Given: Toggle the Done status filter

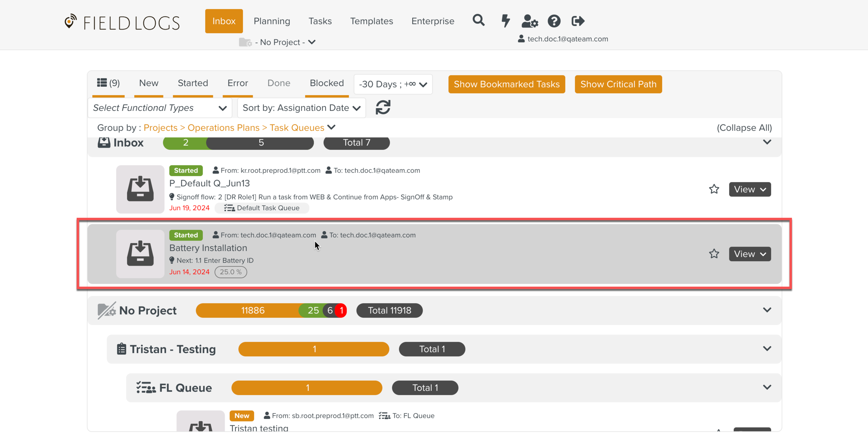Looking at the screenshot, I should [279, 83].
